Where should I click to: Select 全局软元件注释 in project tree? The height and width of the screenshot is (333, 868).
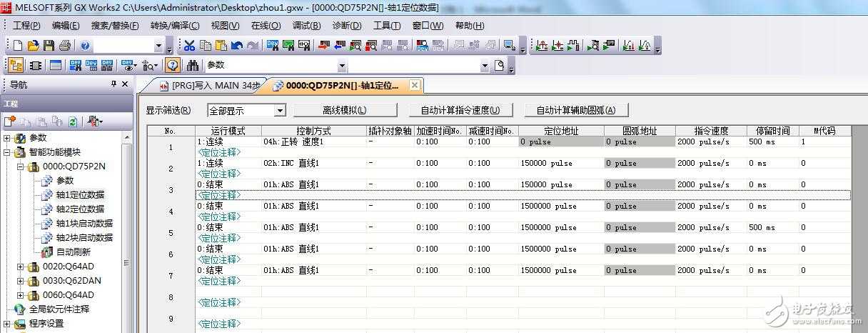[59, 309]
